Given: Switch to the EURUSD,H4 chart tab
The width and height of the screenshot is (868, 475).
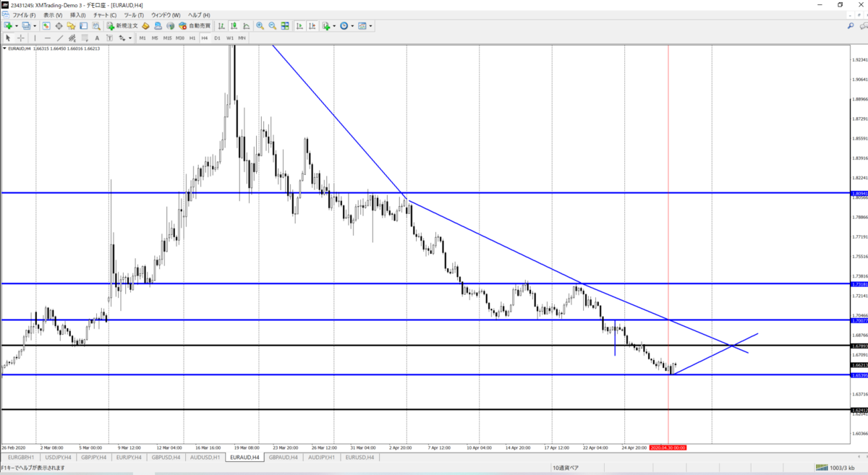Looking at the screenshot, I should [359, 457].
